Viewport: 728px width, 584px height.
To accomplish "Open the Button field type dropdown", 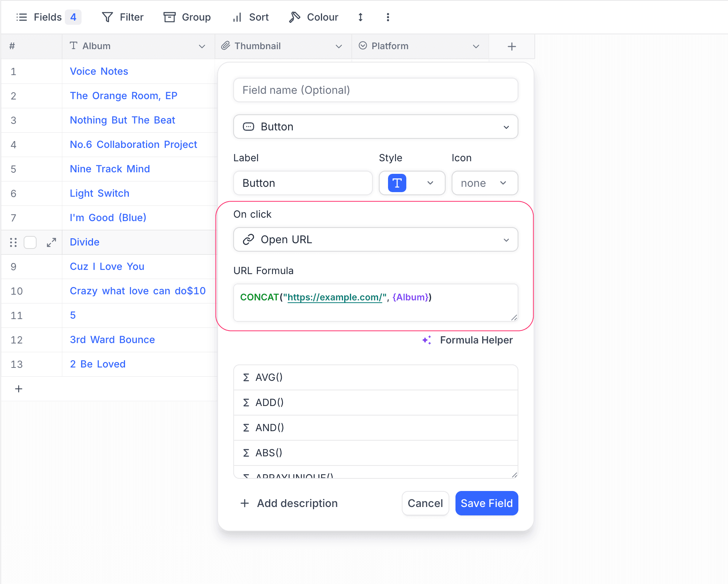I will click(375, 127).
